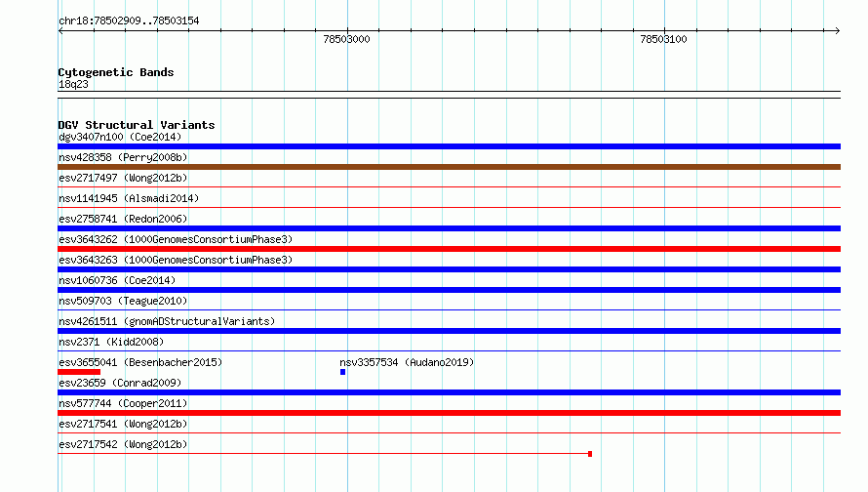868x492 pixels.
Task: Open nsv577744 (Cooper2011) label
Action: 123,403
